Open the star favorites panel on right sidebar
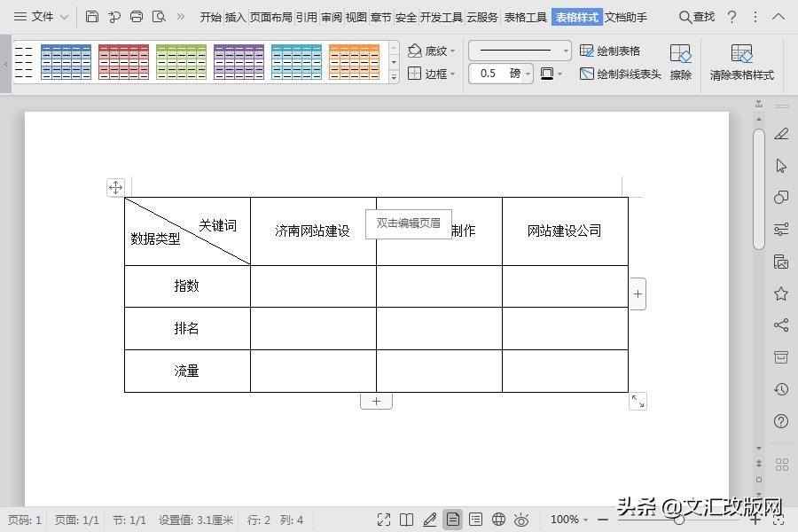The image size is (798, 532). coord(781,293)
